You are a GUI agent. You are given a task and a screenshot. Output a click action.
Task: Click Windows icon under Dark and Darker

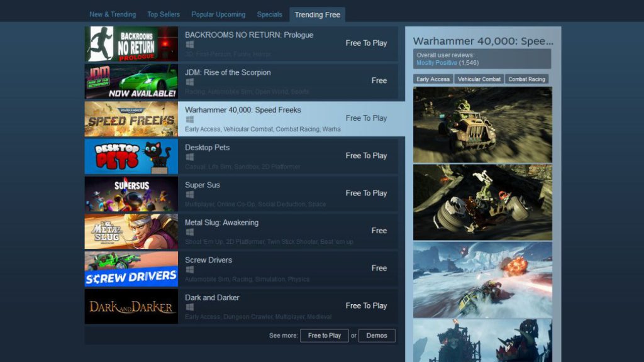pos(189,307)
